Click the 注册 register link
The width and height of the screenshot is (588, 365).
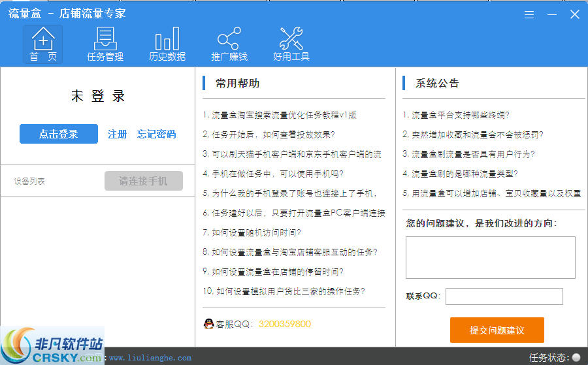point(117,134)
